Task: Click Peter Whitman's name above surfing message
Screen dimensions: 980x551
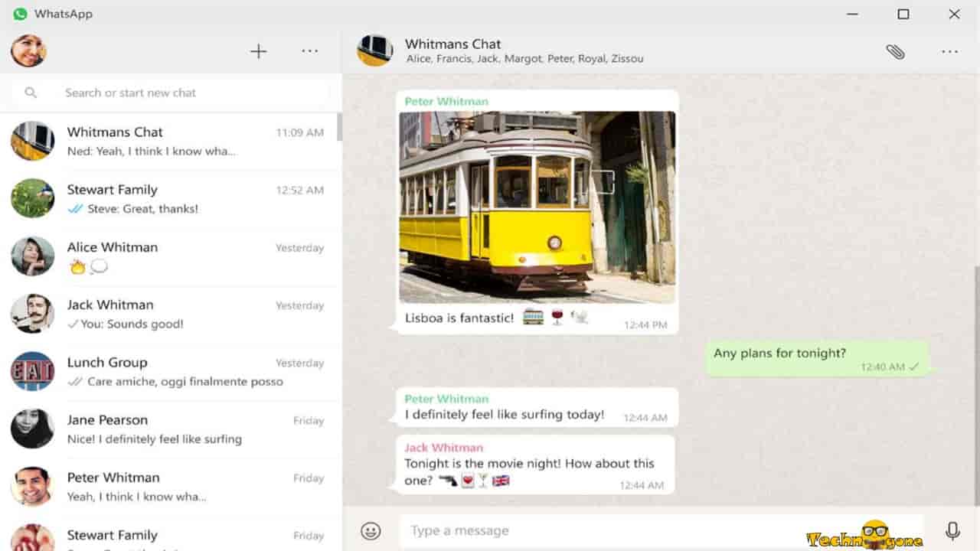Action: 446,399
